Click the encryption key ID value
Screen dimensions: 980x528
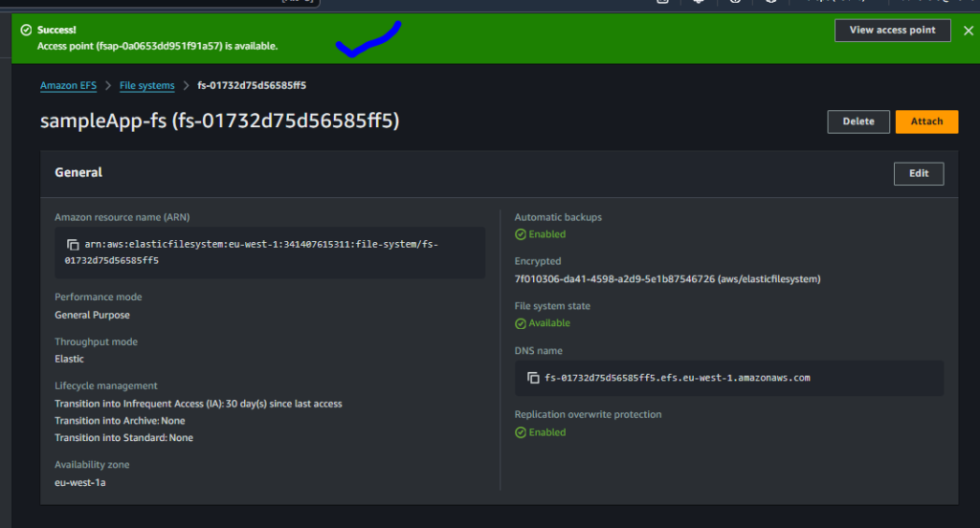coord(667,278)
